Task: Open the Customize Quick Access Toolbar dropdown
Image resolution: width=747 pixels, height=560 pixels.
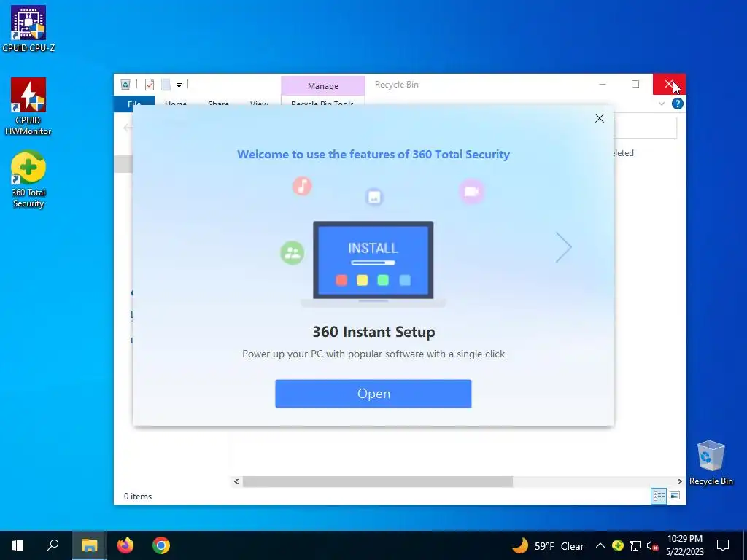Action: point(179,85)
